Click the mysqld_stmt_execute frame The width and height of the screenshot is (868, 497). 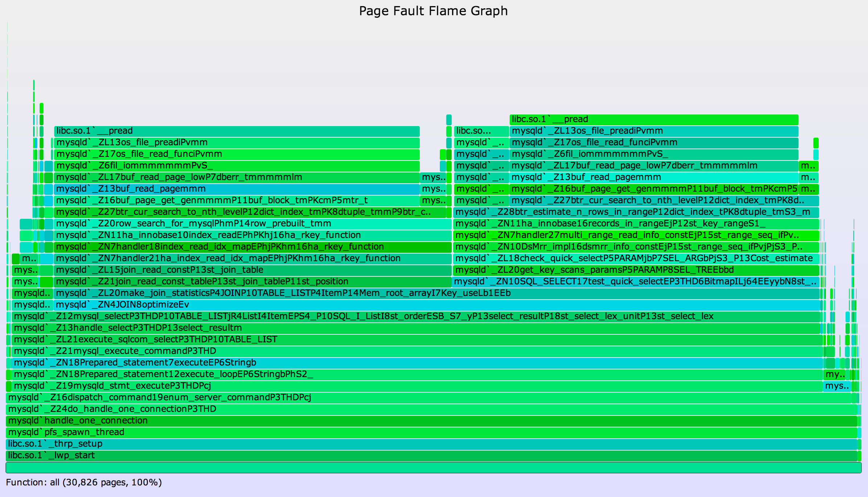click(x=417, y=386)
